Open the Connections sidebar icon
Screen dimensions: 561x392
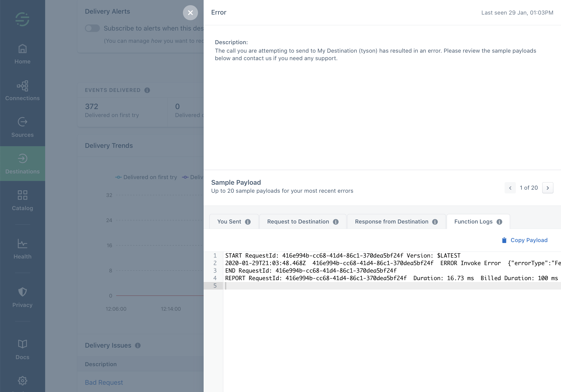22,91
